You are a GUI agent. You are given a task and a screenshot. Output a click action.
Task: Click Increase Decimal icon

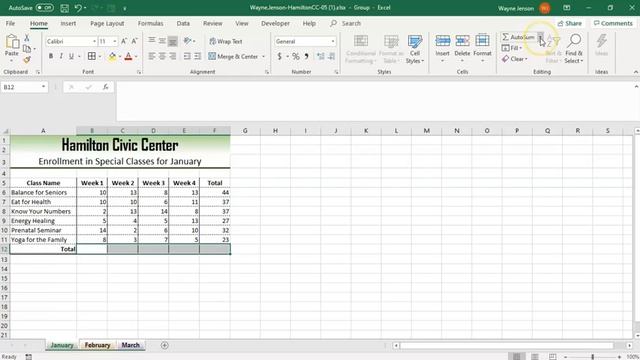[x=321, y=56]
